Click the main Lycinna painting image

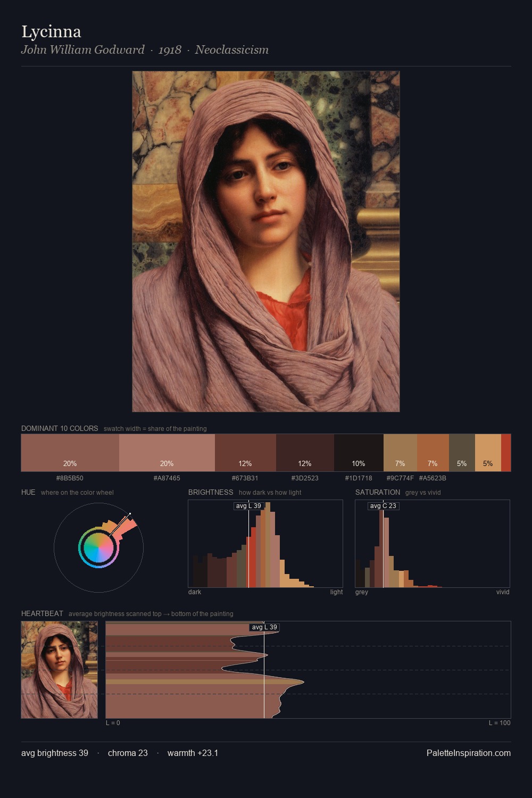coord(266,242)
